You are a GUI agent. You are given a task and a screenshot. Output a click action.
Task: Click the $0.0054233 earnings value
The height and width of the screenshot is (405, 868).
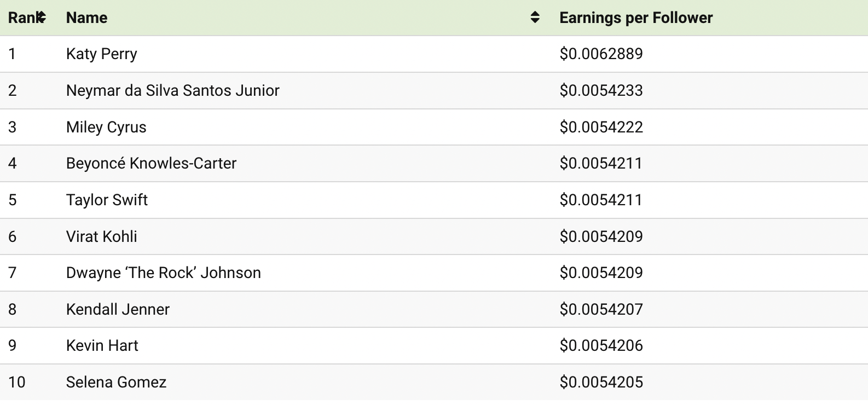pyautogui.click(x=601, y=90)
